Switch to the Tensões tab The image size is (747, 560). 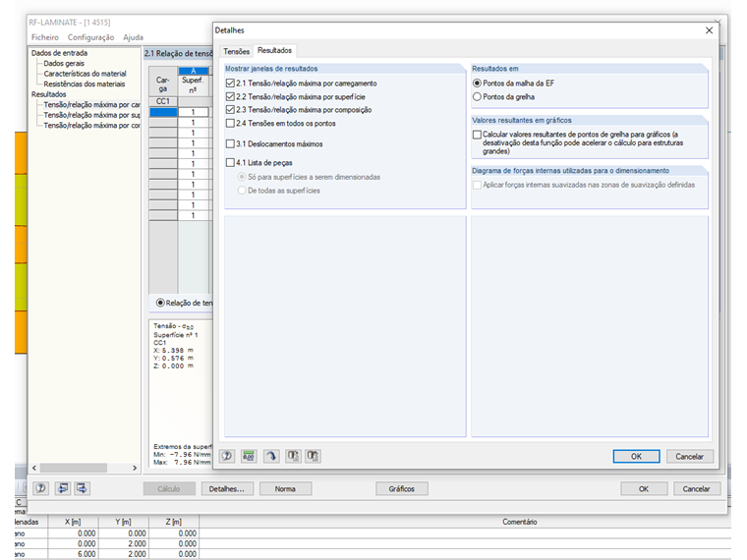click(x=236, y=51)
